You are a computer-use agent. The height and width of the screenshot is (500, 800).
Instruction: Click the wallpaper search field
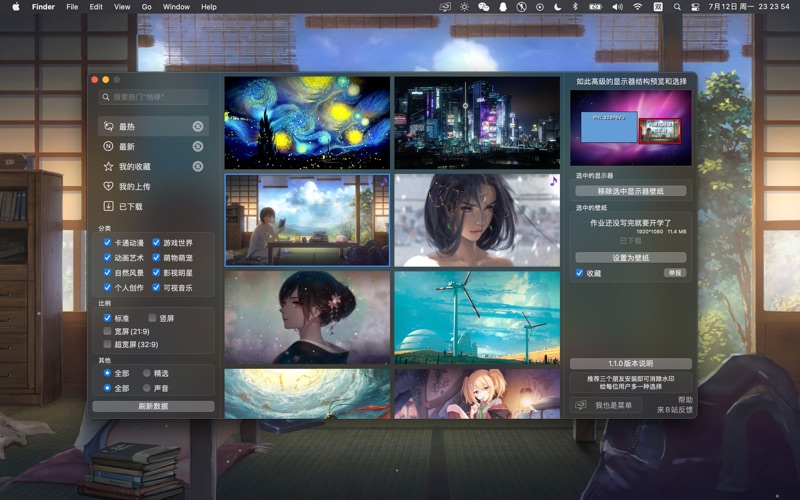click(x=154, y=97)
